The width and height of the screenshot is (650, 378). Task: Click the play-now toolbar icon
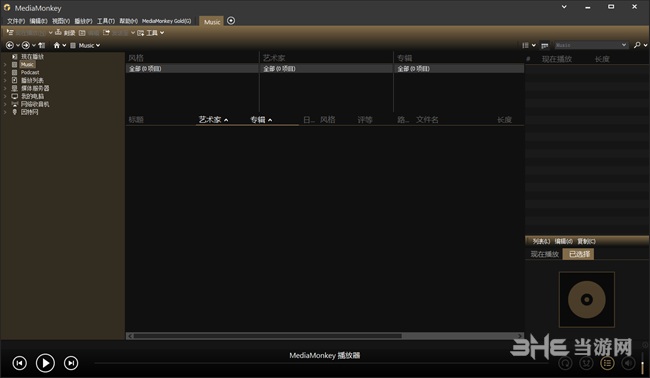coord(10,32)
